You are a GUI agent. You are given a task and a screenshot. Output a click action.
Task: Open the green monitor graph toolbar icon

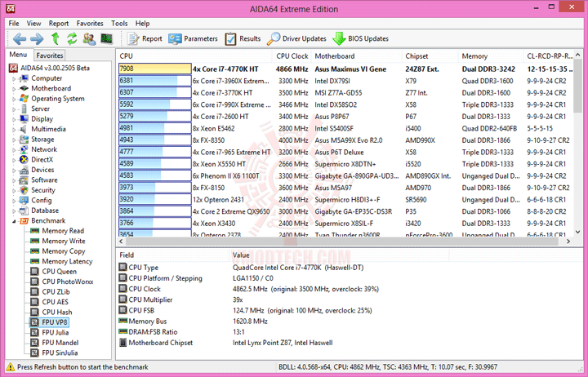tap(107, 38)
